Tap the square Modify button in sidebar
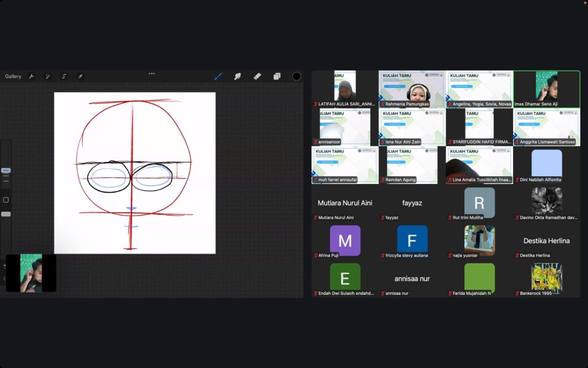Viewport: 588px width, 368px height. click(6, 200)
